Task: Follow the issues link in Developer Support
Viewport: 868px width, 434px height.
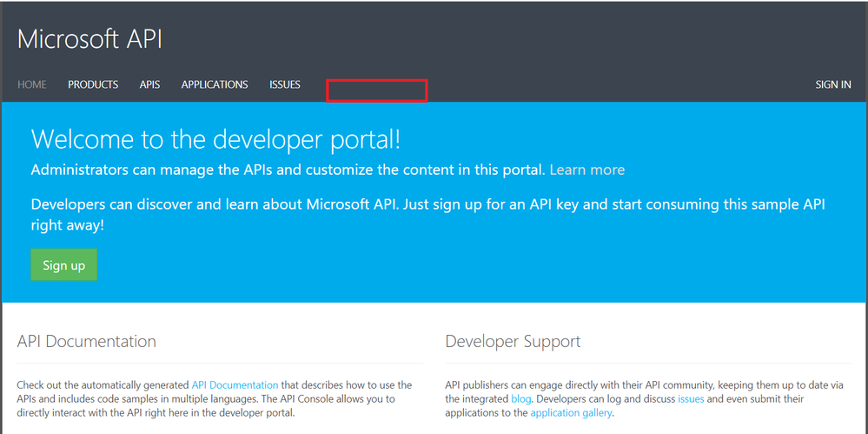Action: tap(691, 398)
